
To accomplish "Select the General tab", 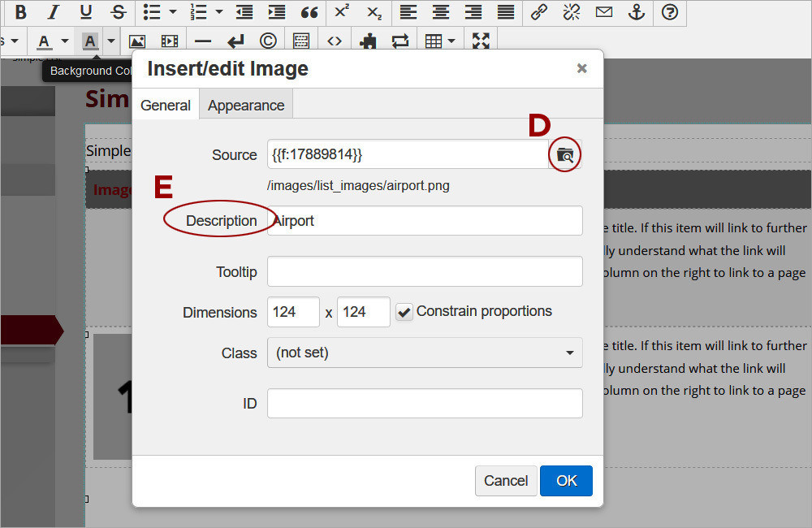I will (166, 106).
